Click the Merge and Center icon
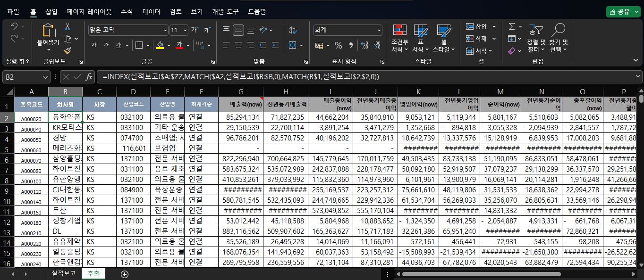This screenshot has height=280, width=644. pyautogui.click(x=292, y=45)
